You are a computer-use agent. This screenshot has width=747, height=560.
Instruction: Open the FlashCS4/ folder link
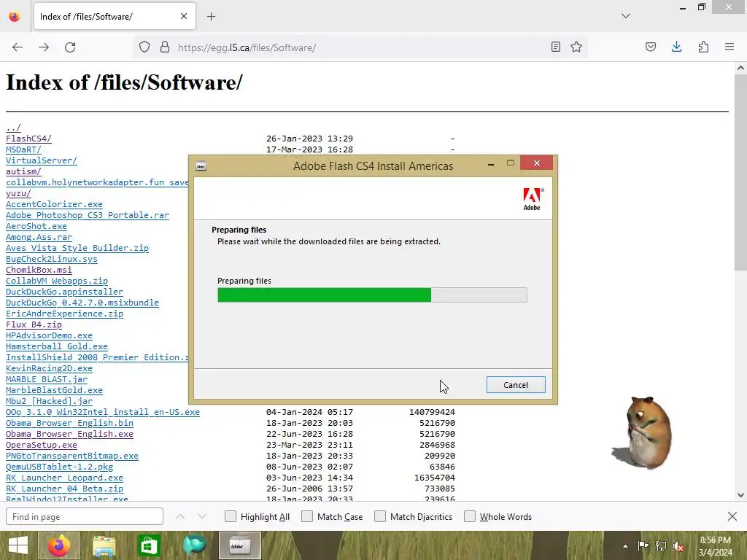[28, 139]
